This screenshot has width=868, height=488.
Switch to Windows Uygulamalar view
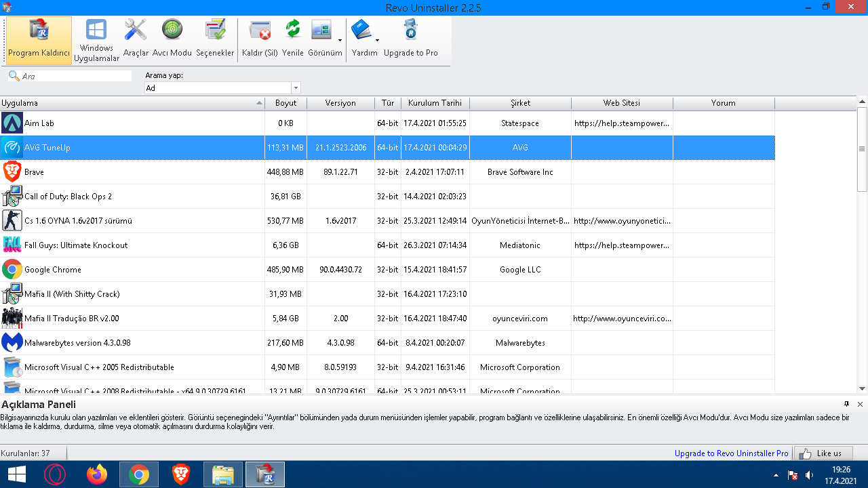click(x=96, y=41)
